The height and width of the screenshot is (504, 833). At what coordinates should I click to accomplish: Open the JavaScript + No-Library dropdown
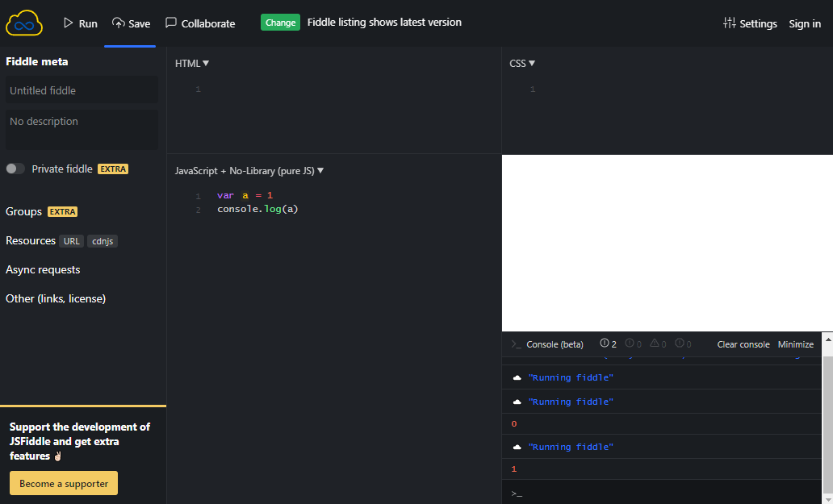click(x=249, y=171)
